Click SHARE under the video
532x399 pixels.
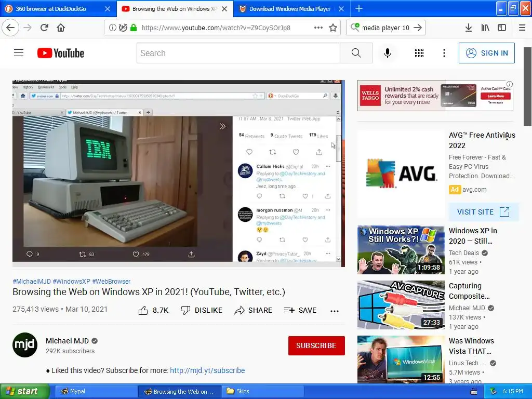coord(253,310)
